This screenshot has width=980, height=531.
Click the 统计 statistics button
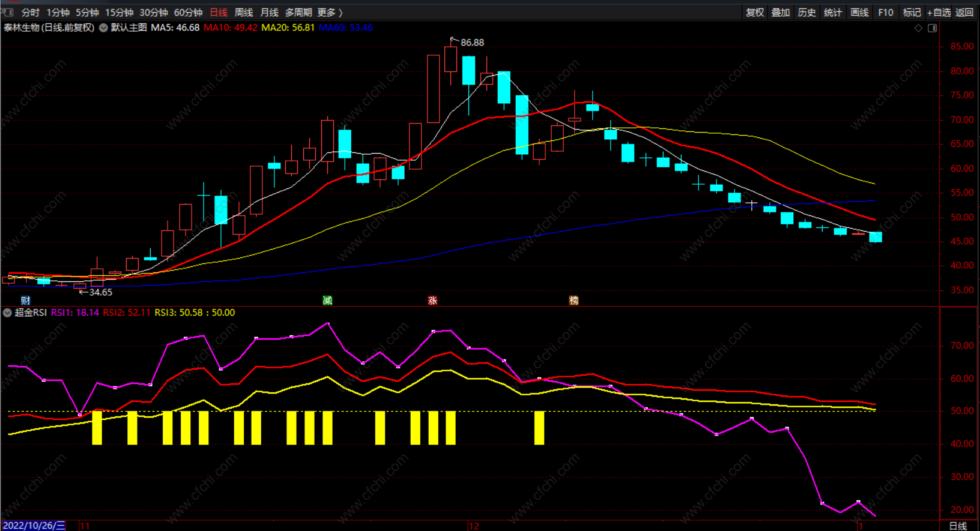[833, 13]
